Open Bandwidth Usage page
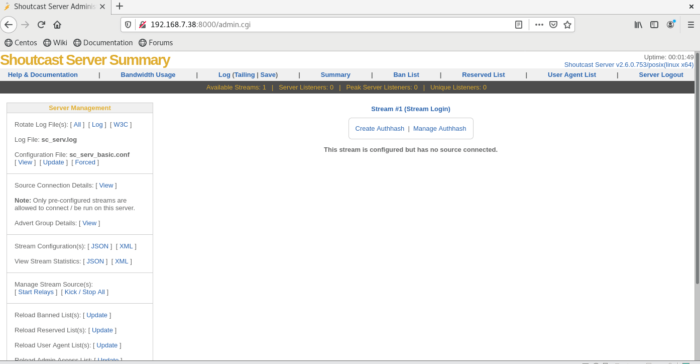 coord(148,75)
